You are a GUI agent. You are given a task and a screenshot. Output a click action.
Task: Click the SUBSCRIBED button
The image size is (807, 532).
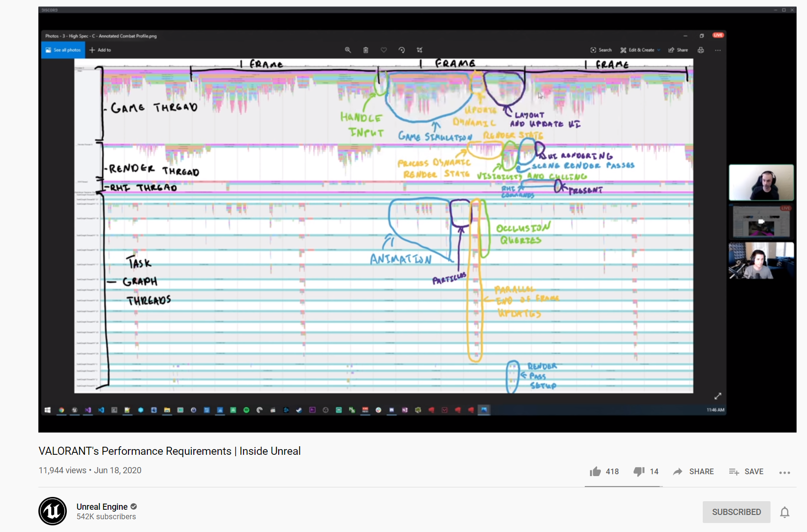coord(736,512)
